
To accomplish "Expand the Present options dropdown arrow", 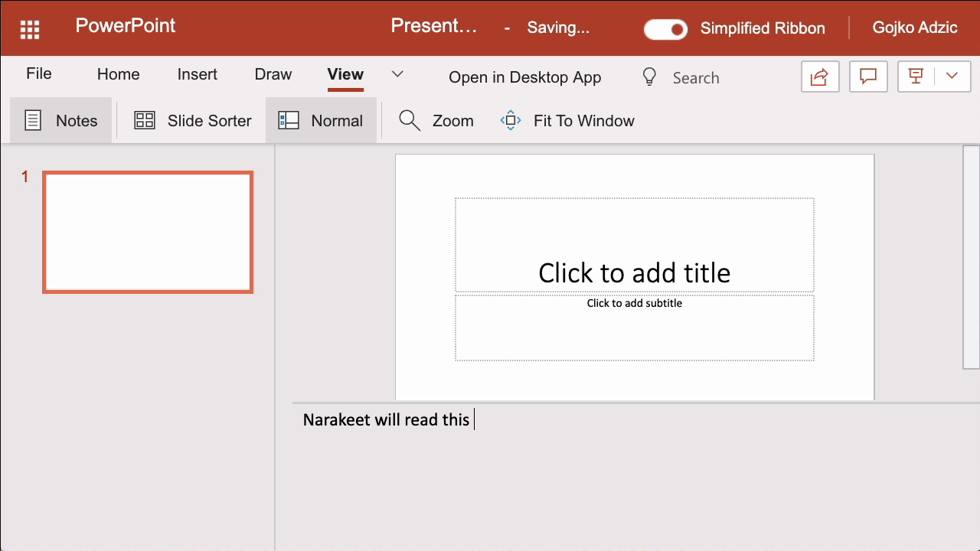I will tap(952, 77).
